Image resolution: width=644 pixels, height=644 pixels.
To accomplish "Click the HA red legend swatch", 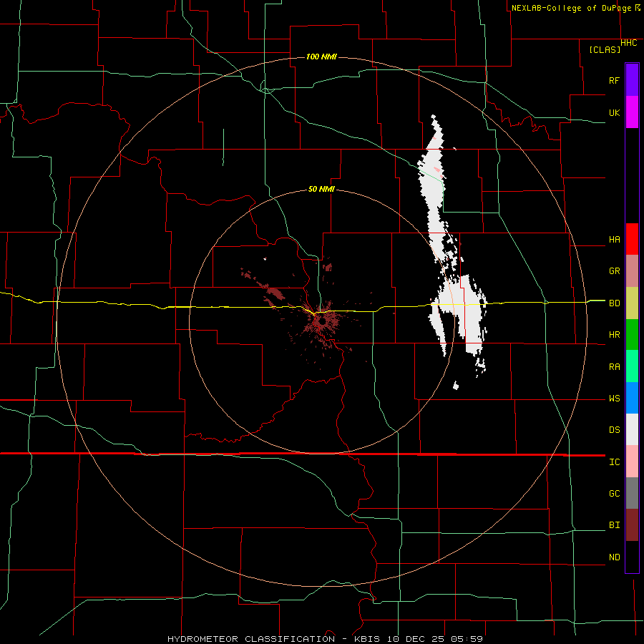I will pos(632,239).
